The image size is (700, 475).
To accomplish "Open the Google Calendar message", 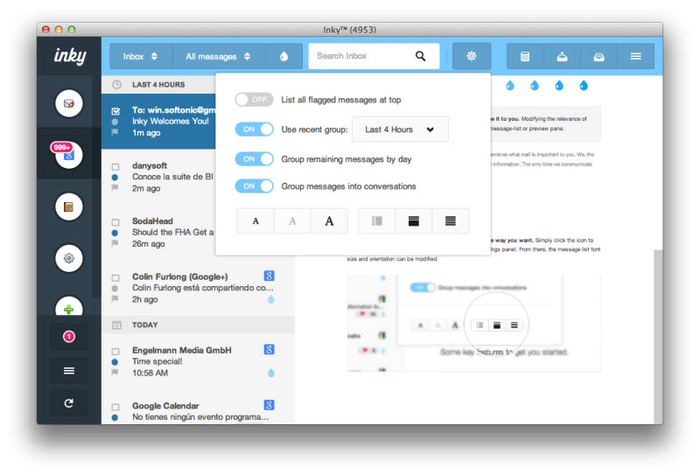I will click(198, 411).
